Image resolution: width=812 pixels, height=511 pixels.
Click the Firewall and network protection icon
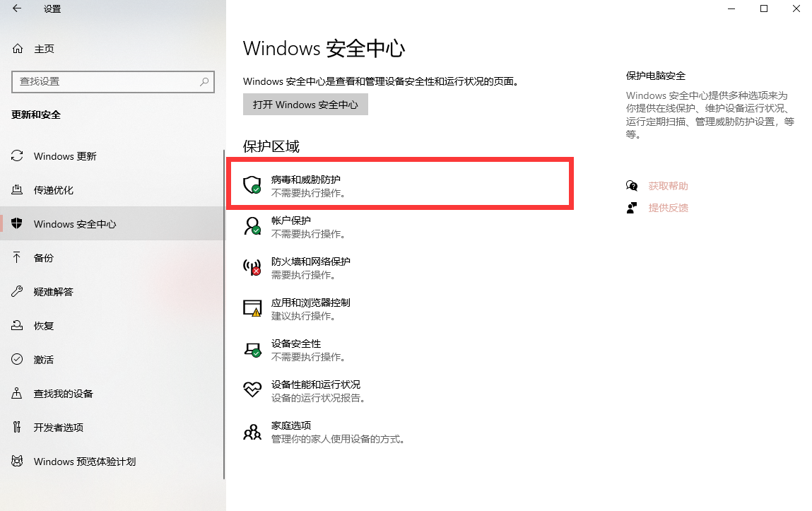tap(252, 267)
